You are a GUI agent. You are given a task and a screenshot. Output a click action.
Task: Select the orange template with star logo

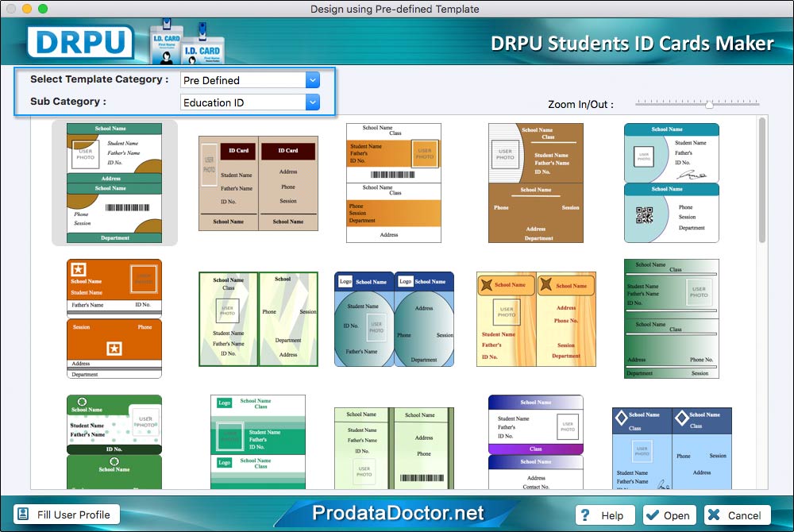[x=114, y=319]
